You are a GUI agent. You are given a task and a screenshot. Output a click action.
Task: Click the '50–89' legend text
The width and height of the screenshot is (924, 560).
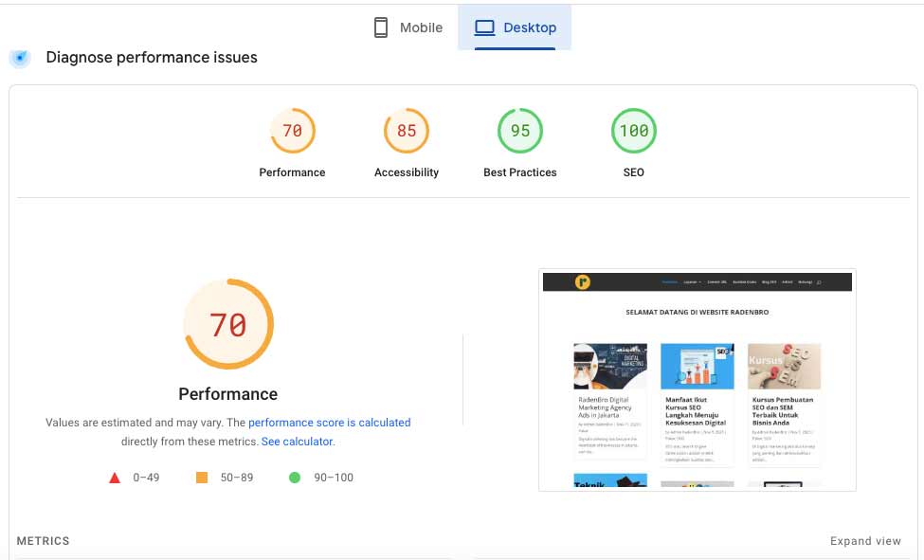pyautogui.click(x=237, y=478)
